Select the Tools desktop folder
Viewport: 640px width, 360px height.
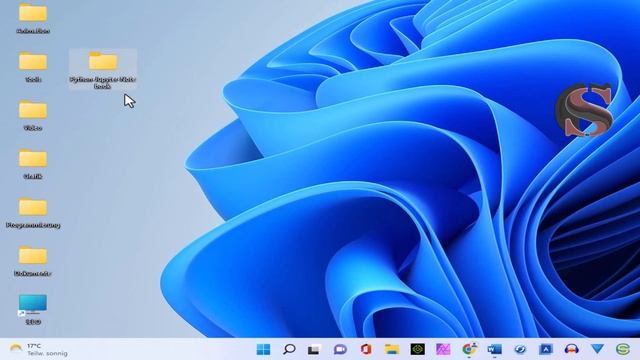click(33, 67)
